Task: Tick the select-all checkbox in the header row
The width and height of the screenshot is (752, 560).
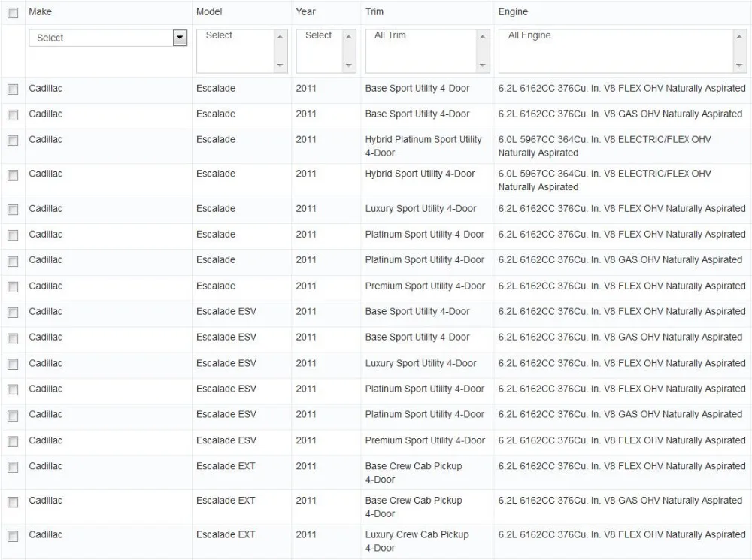Action: coord(13,13)
